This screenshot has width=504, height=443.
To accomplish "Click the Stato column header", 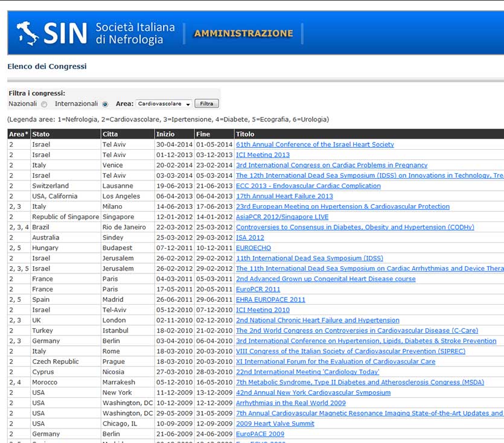I will [66, 134].
